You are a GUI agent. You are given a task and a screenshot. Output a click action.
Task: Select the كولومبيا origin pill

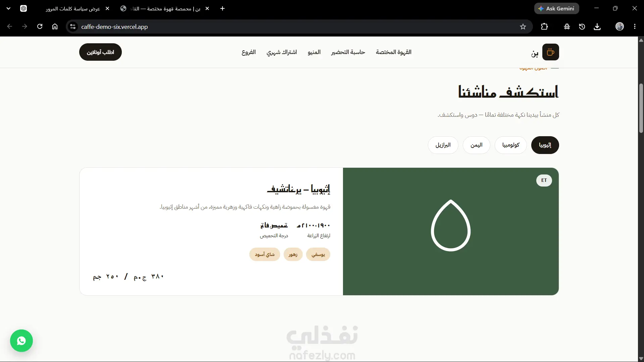pyautogui.click(x=511, y=145)
